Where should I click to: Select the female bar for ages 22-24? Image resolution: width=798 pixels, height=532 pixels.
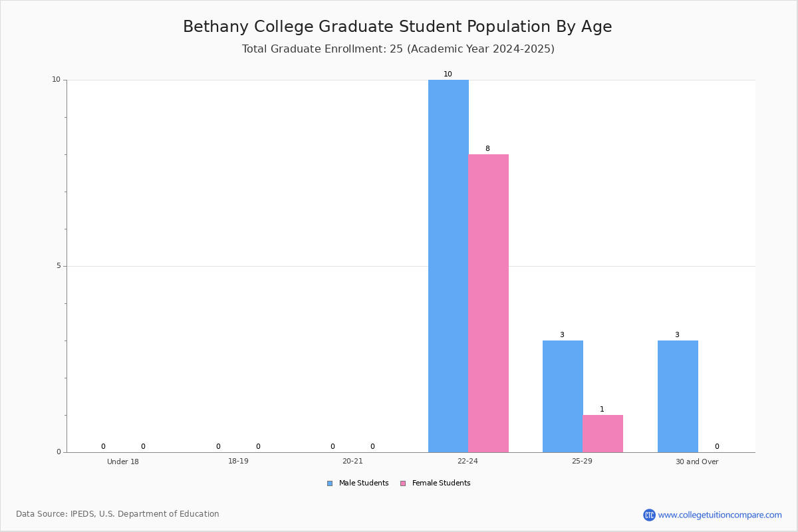488,303
